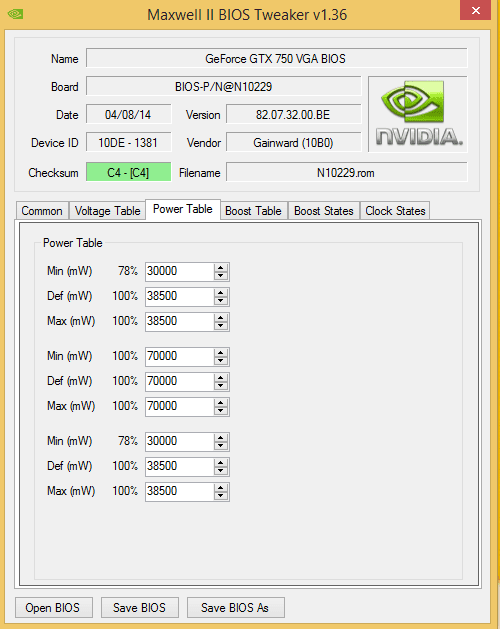Decrease bottom group's Min (mW) with down arrow

(x=221, y=446)
